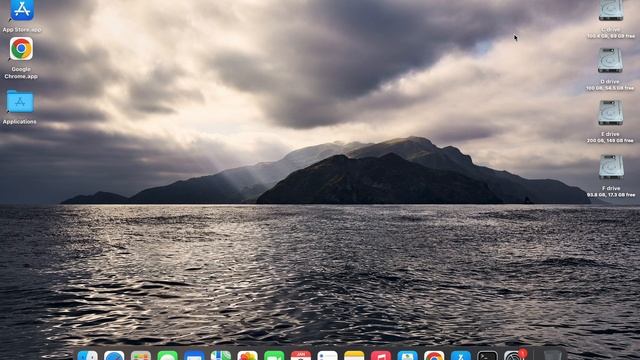Open Notes from the Dock

tap(354, 356)
